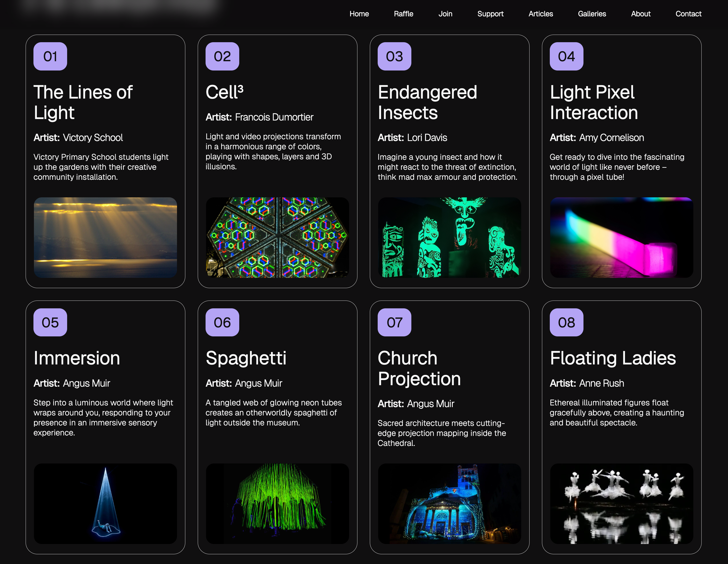View the green glowing Endangered Insects image

[449, 237]
